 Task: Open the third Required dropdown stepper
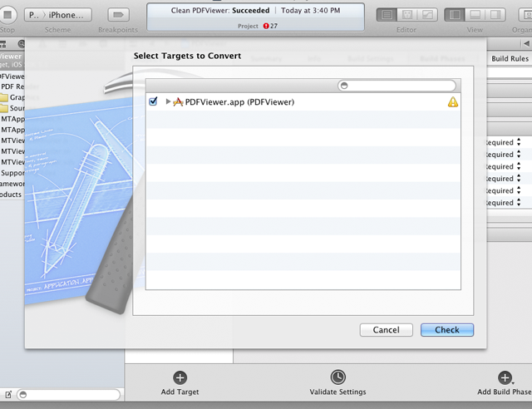(x=519, y=166)
